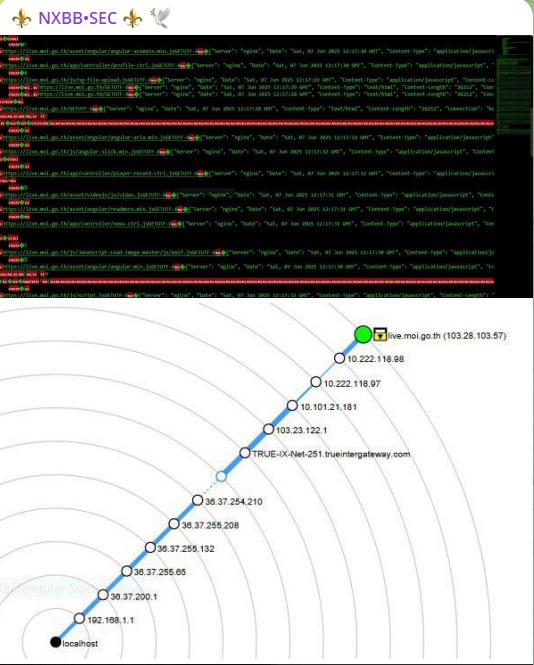Viewport: 534px width, 665px height.
Task: Click the 10.101.21.181 hop circle
Action: 292,406
